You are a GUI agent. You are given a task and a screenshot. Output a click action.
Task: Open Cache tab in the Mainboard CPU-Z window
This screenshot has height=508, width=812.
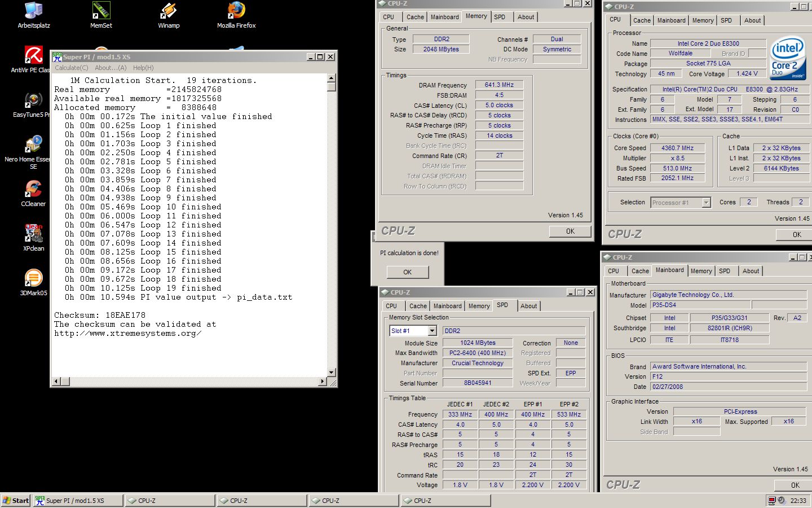640,271
